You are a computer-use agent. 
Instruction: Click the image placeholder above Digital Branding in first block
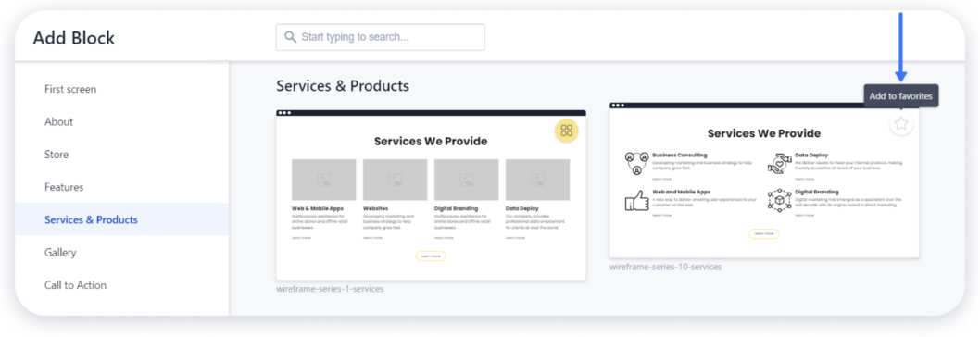pos(466,180)
